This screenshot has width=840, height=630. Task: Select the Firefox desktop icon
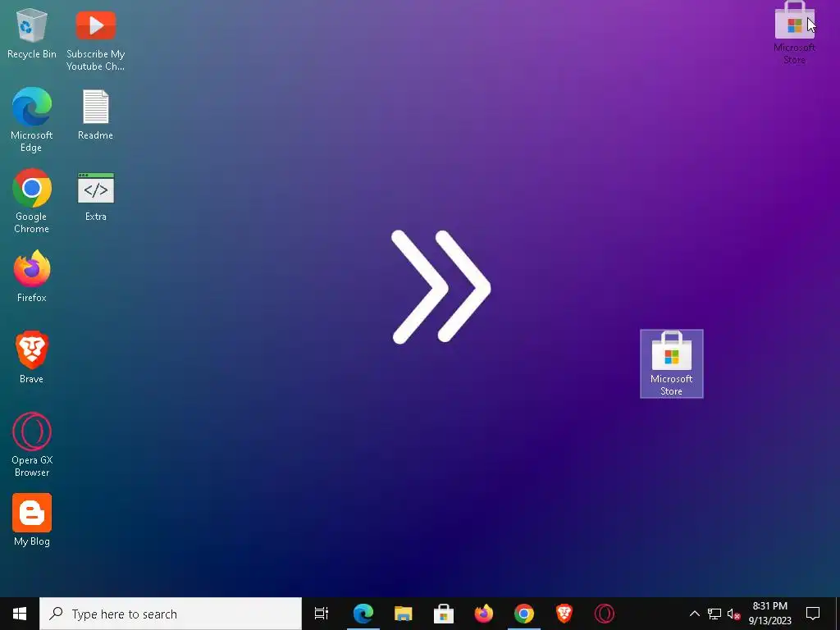point(32,276)
